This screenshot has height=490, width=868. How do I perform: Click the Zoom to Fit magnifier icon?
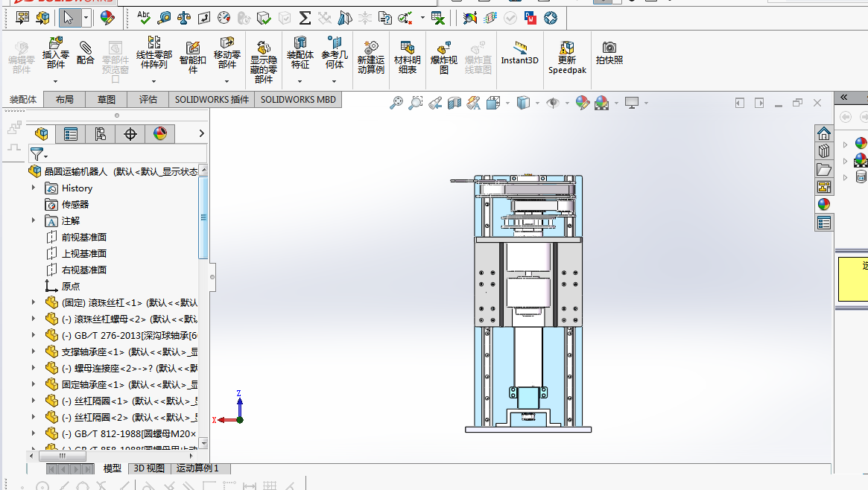[396, 103]
